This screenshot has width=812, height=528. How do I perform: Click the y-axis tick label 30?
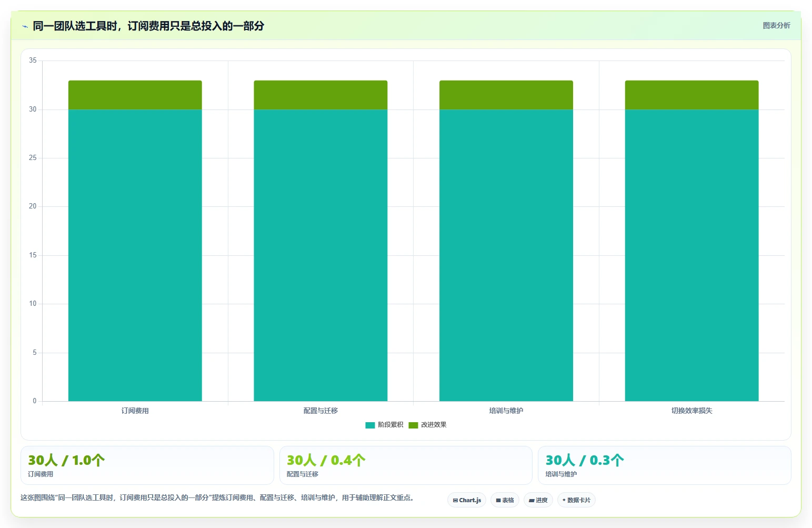click(33, 109)
